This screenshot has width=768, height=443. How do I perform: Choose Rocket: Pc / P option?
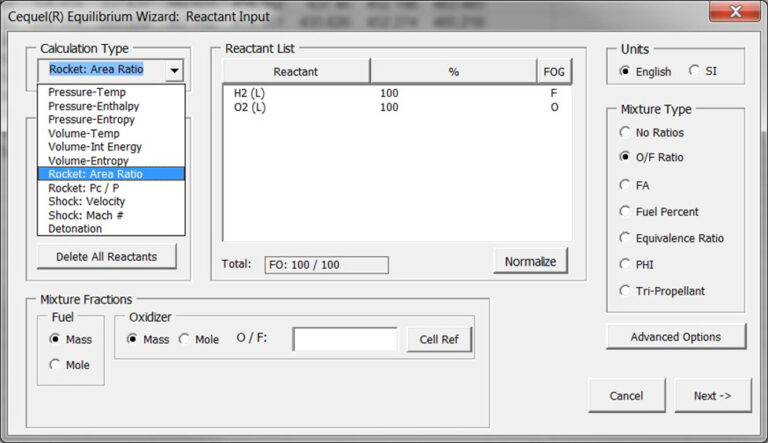pos(111,188)
